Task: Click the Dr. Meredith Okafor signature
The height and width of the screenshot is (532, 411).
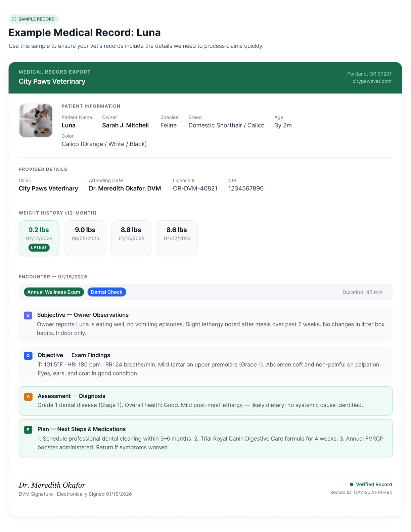Action: [52, 485]
